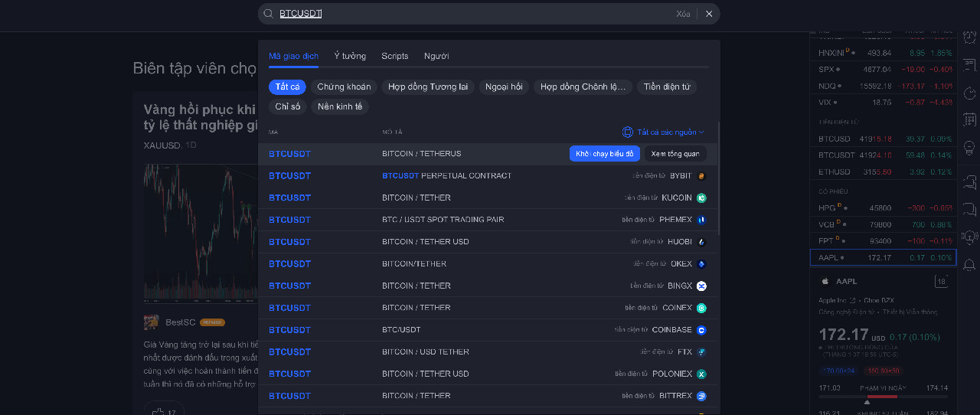Click the COINBASE exchange icon
Image resolution: width=980 pixels, height=415 pixels.
(x=701, y=330)
